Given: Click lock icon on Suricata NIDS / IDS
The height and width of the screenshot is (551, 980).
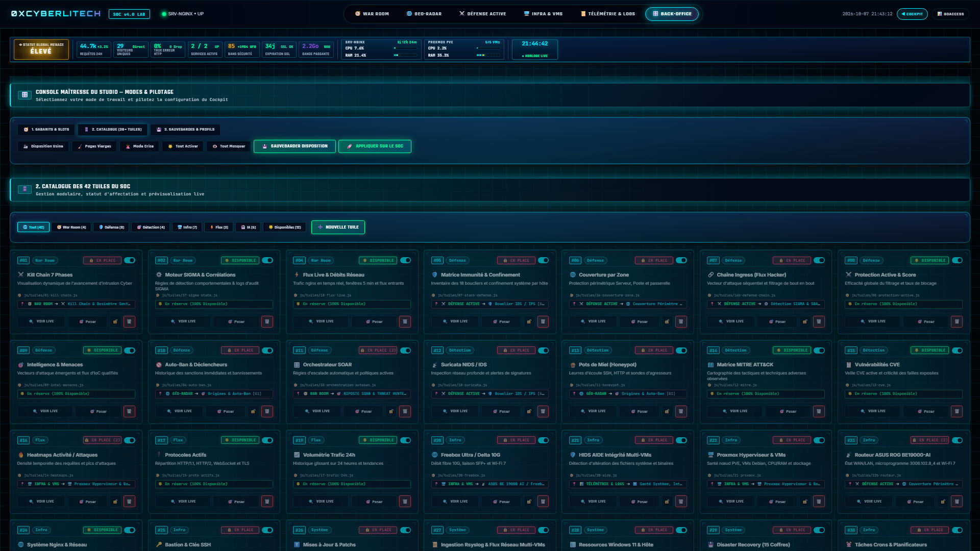Looking at the screenshot, I should (529, 411).
